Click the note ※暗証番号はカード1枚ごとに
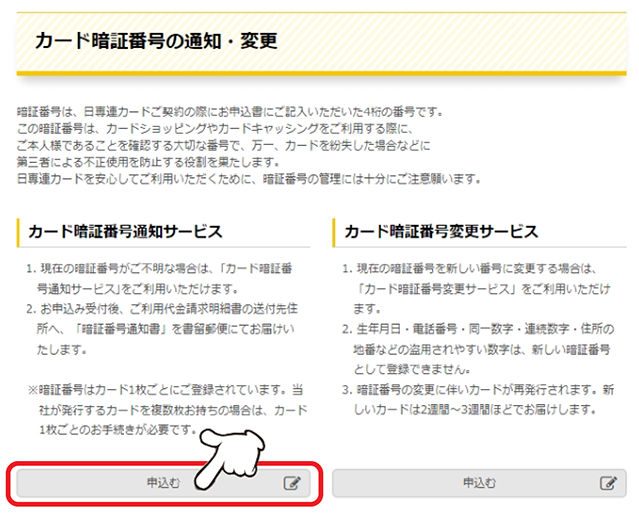 pos(167,410)
